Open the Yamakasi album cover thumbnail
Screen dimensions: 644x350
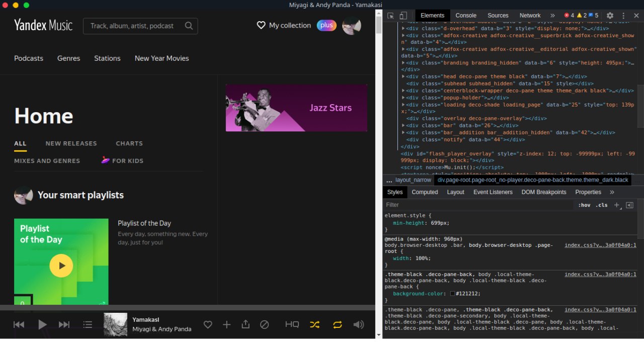[x=115, y=325]
